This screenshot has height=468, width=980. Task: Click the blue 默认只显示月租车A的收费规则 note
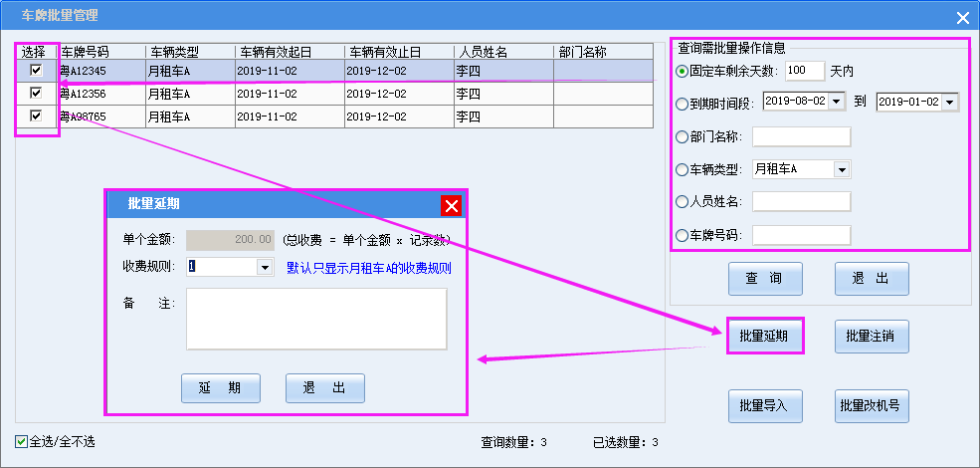369,269
